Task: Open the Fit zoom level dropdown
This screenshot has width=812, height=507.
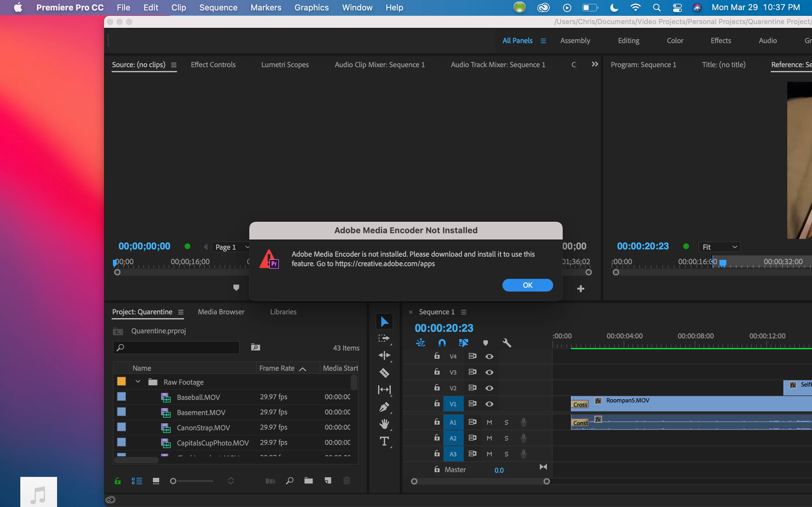Action: (719, 247)
